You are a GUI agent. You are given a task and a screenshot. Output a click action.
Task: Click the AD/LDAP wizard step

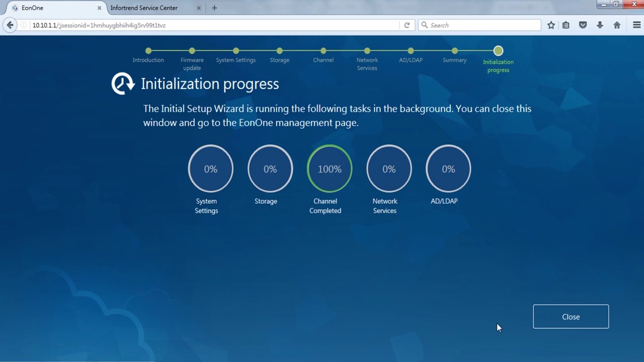(x=411, y=55)
